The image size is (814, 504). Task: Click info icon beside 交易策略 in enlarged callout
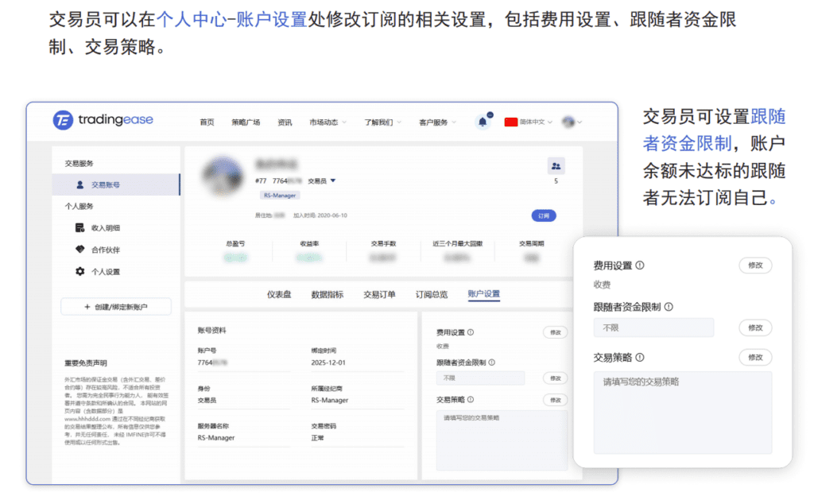640,358
